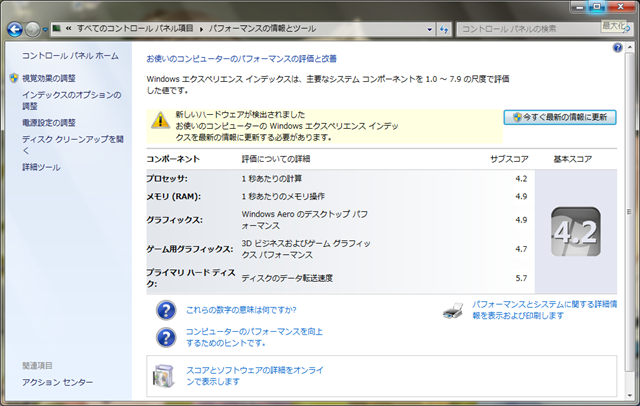
Task: Click the grey Forward arrow button
Action: click(x=33, y=29)
